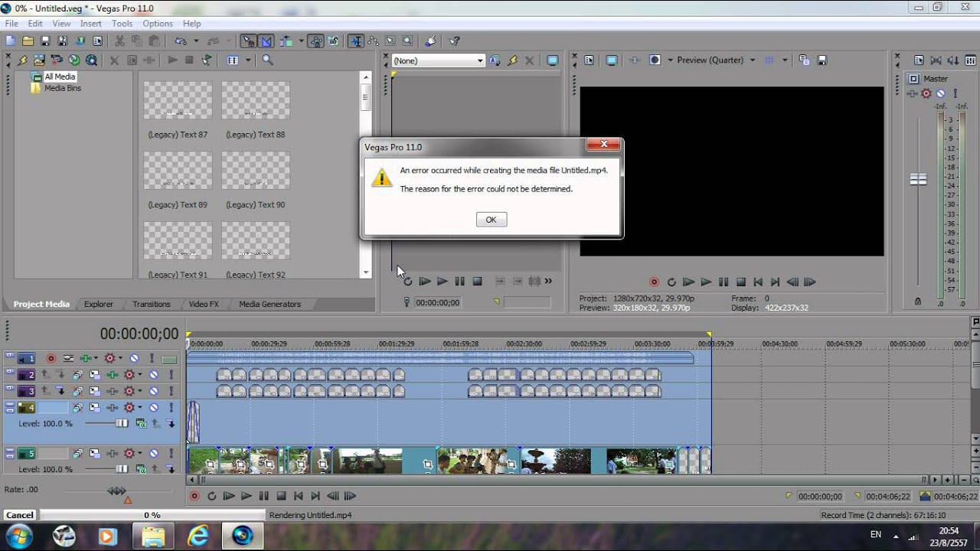This screenshot has height=551, width=980.
Task: Cancel the rendering in status bar
Action: (x=19, y=515)
